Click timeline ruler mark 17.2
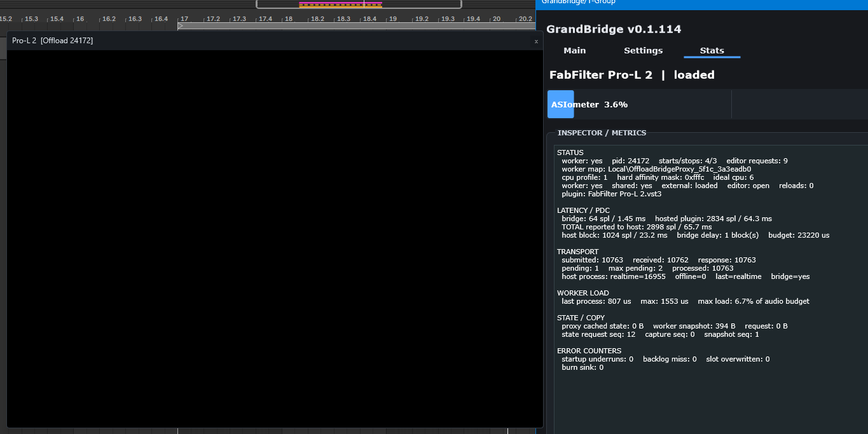The height and width of the screenshot is (434, 868). 213,19
